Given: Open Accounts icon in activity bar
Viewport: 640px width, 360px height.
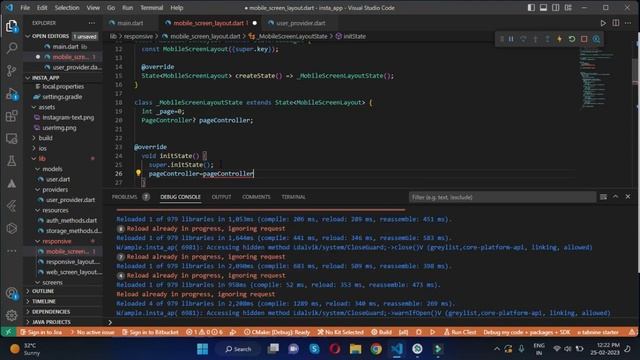Looking at the screenshot, I should pyautogui.click(x=11, y=293).
